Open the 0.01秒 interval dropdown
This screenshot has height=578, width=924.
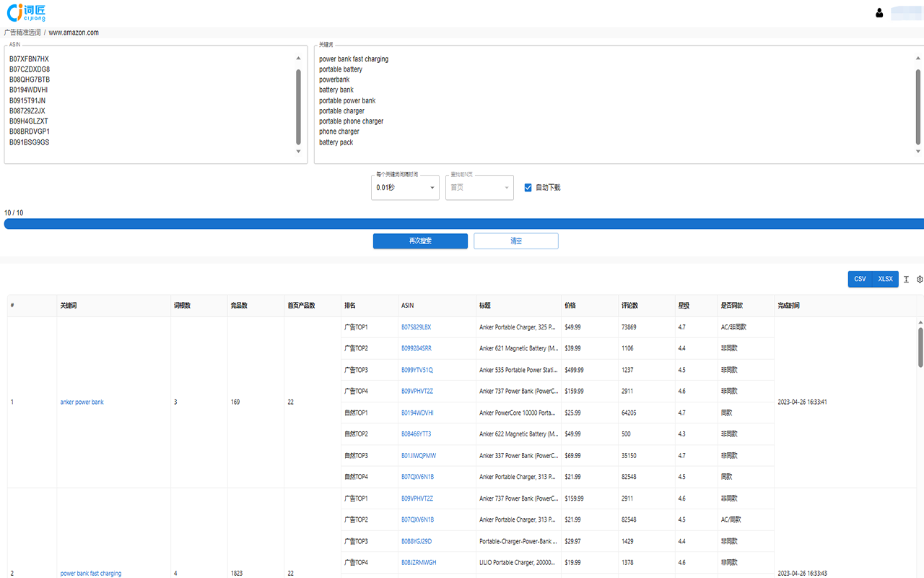tap(405, 188)
